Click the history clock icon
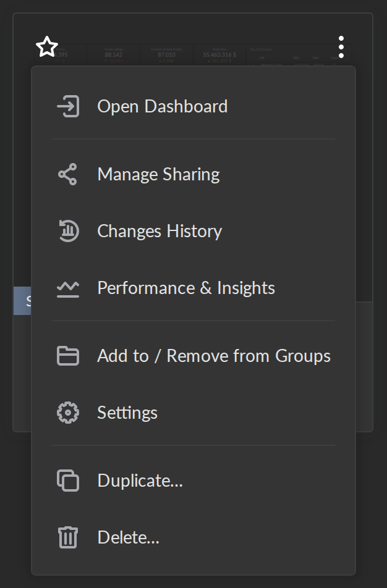Viewport: 387px width, 588px height. click(x=69, y=231)
